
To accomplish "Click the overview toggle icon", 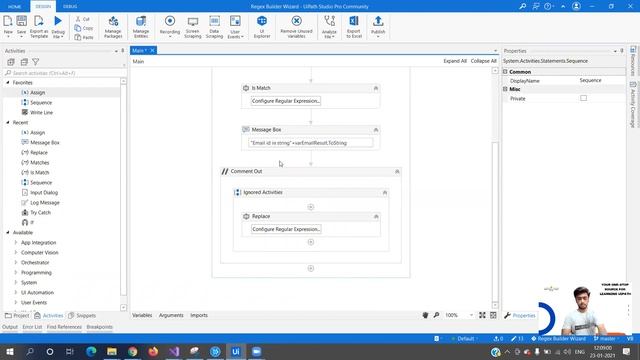I will click(493, 315).
